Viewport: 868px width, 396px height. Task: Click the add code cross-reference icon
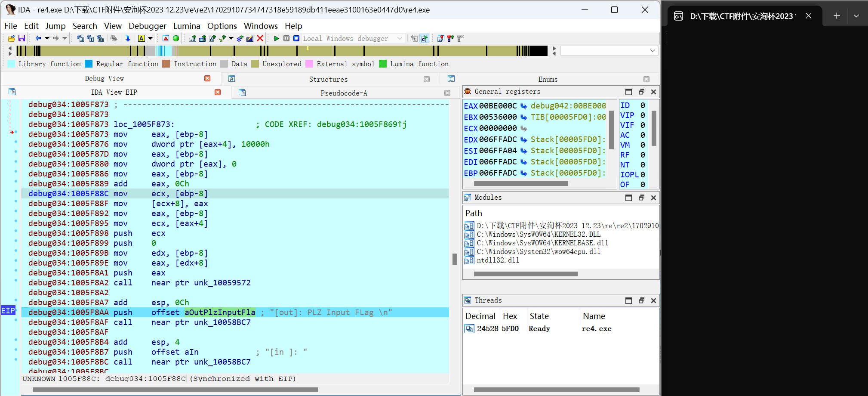193,38
